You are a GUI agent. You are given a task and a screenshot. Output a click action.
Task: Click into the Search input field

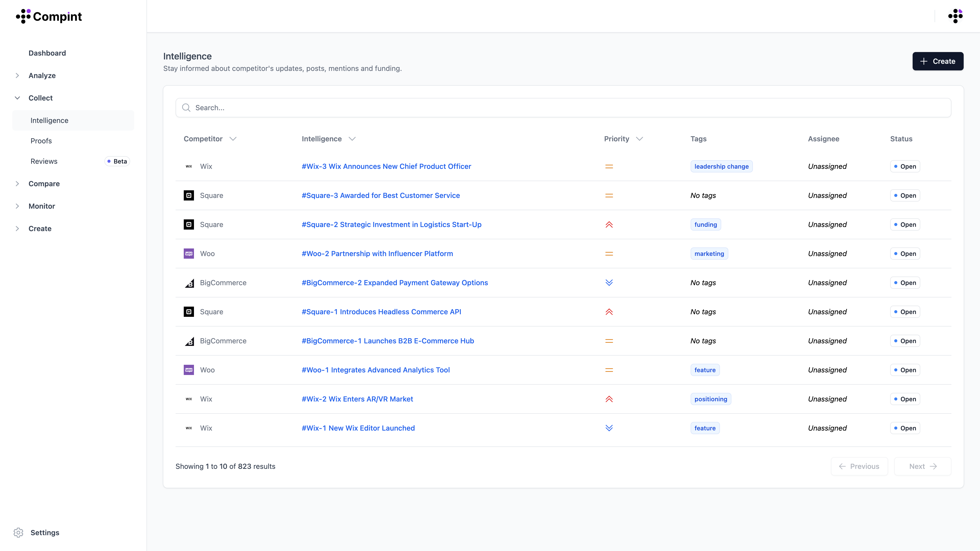pyautogui.click(x=563, y=108)
